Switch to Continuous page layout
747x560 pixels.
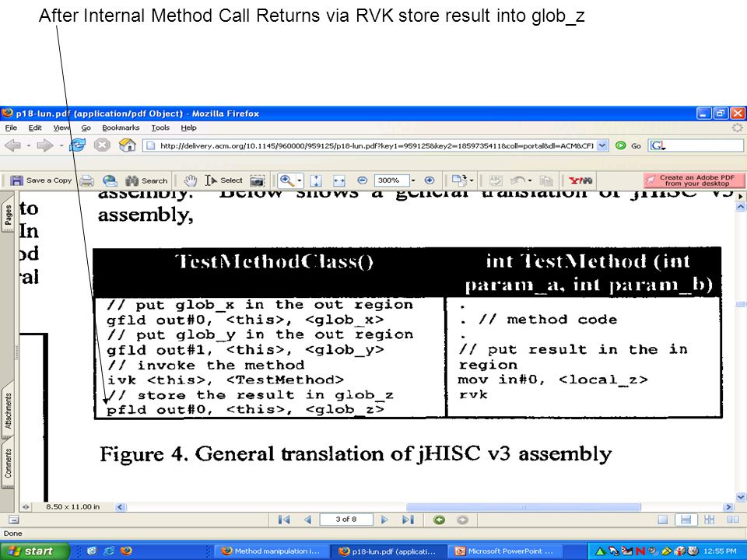pyautogui.click(x=686, y=520)
